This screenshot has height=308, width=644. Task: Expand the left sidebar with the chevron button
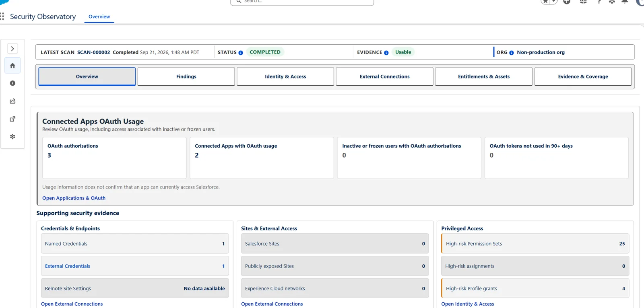click(12, 49)
